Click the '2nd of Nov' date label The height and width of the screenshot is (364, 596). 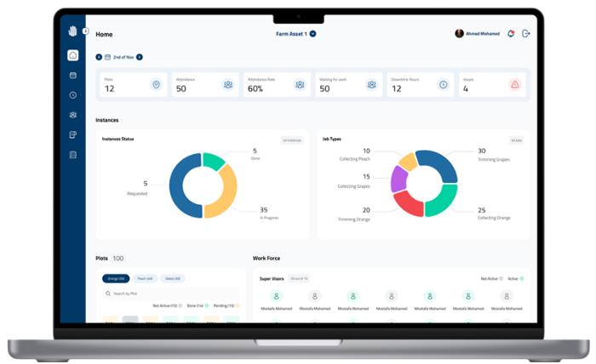coord(123,57)
